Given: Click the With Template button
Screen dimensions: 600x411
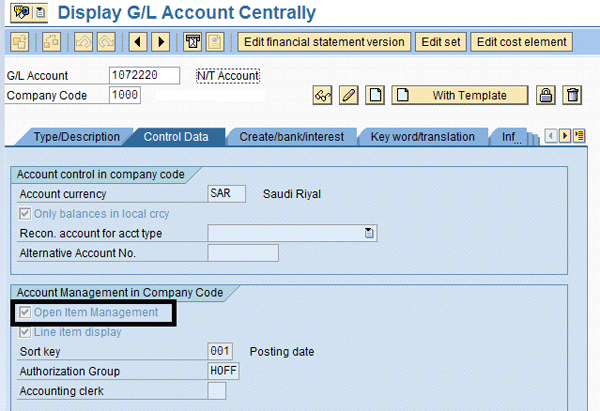Looking at the screenshot, I should (x=462, y=96).
